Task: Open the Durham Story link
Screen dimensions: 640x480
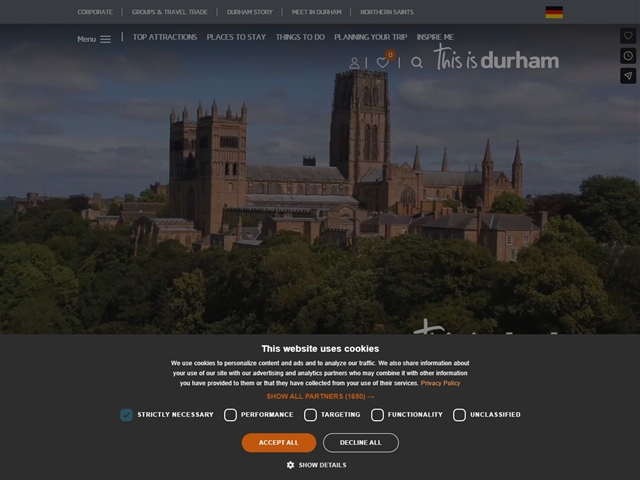Action: (x=250, y=12)
